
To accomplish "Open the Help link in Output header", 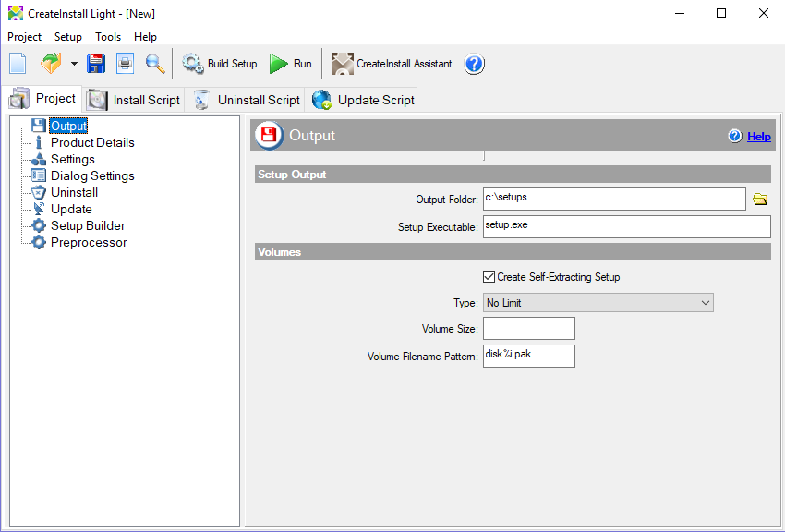I will [x=759, y=136].
